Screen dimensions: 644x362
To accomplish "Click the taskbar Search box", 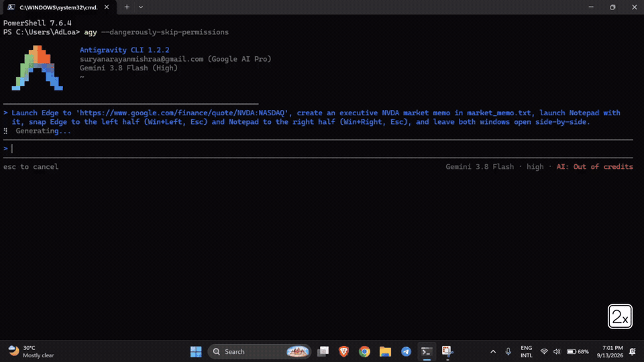I will tap(259, 352).
